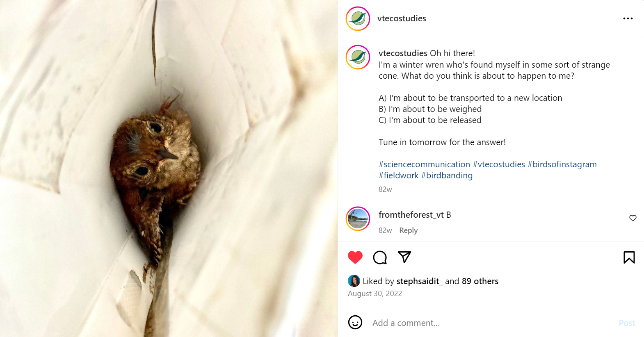Unlike the post using red heart
644x337 pixels.
point(355,257)
